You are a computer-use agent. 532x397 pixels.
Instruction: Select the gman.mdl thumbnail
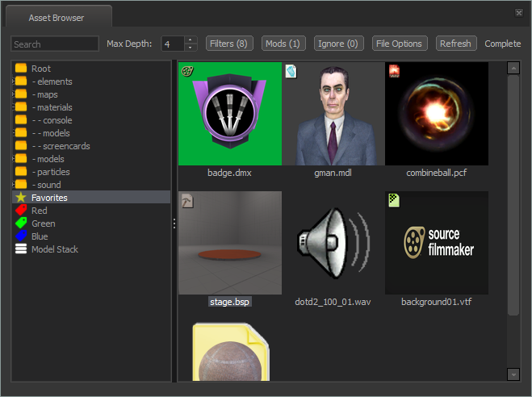coord(333,114)
